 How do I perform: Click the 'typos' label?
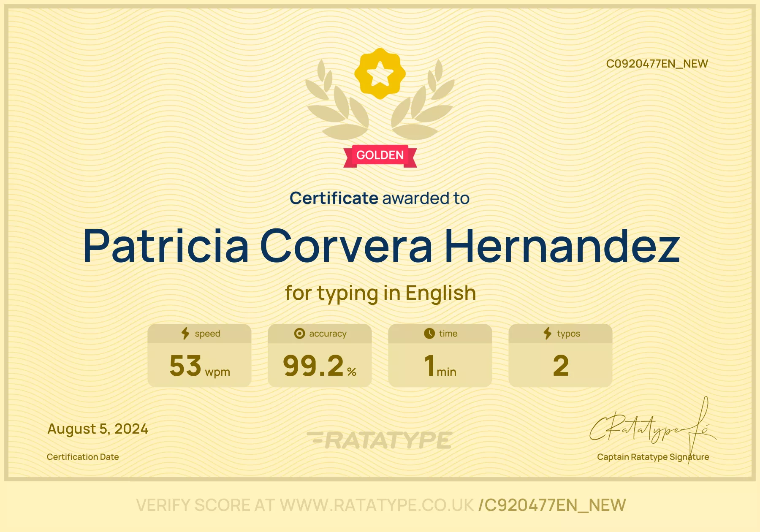point(568,334)
